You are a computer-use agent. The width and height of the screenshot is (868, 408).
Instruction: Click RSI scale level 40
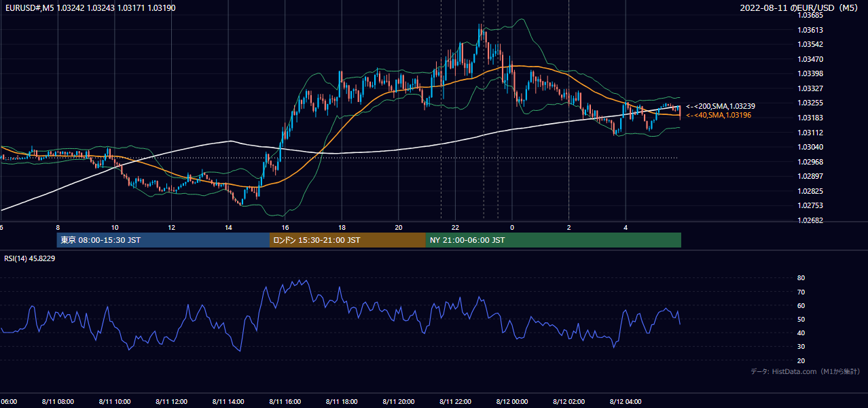[801, 333]
